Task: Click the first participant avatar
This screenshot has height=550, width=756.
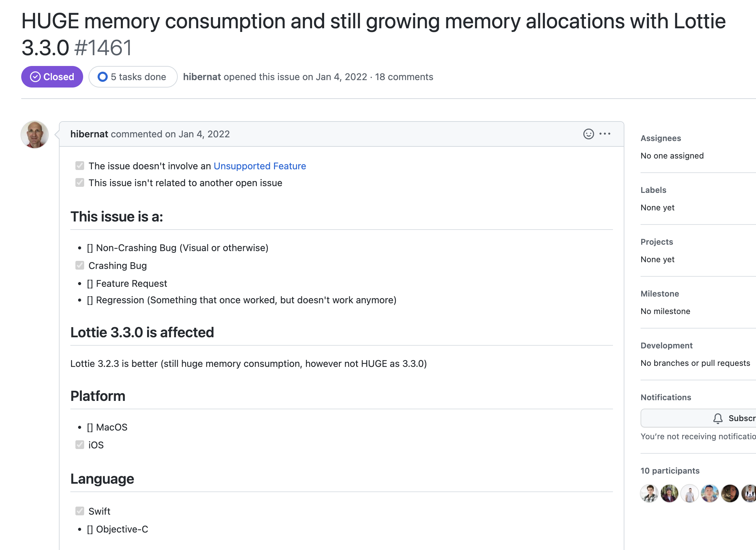Action: point(649,493)
